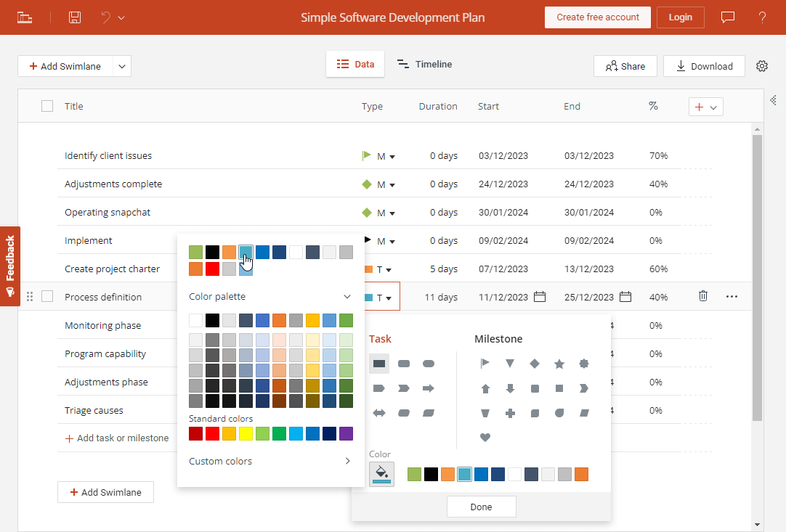
Task: Select the star milestone shape
Action: click(559, 364)
